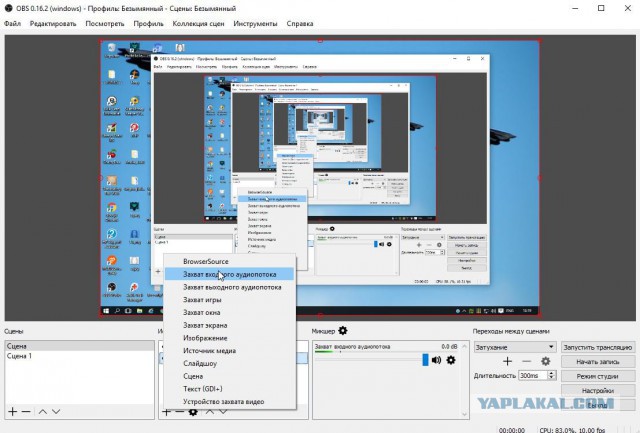Open gear settings for Захват входного аудиопотока mixer channel

point(451,360)
